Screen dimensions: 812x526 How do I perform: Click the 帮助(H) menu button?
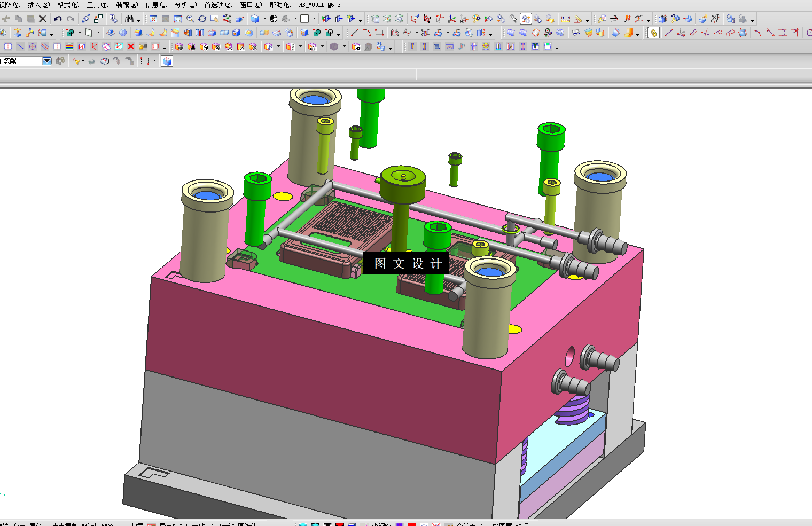pos(280,5)
